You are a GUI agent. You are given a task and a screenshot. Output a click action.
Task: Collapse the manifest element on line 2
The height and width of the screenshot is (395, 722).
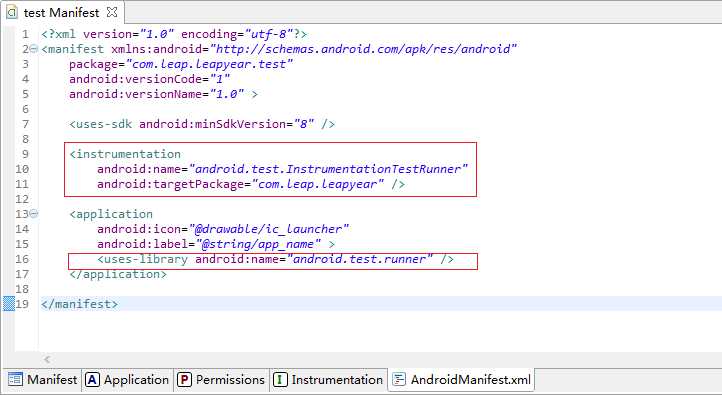(x=34, y=48)
